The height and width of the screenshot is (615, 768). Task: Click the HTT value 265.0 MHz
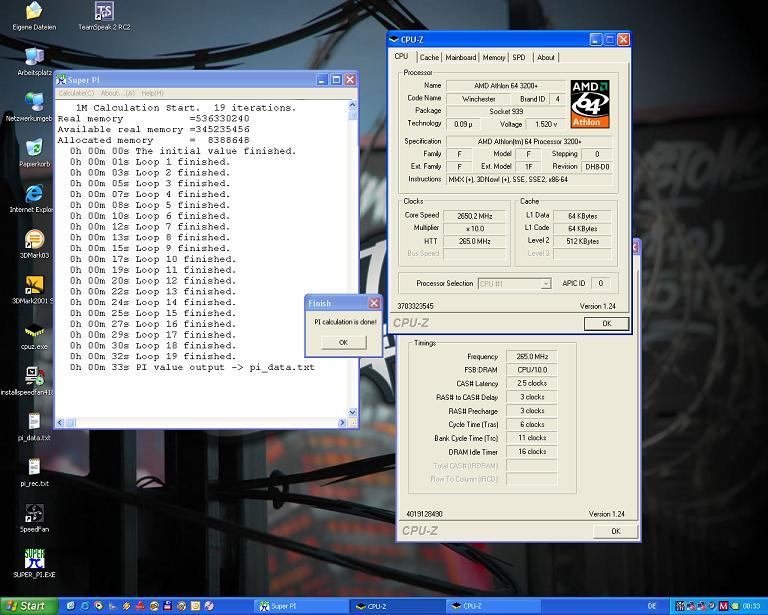coord(474,241)
